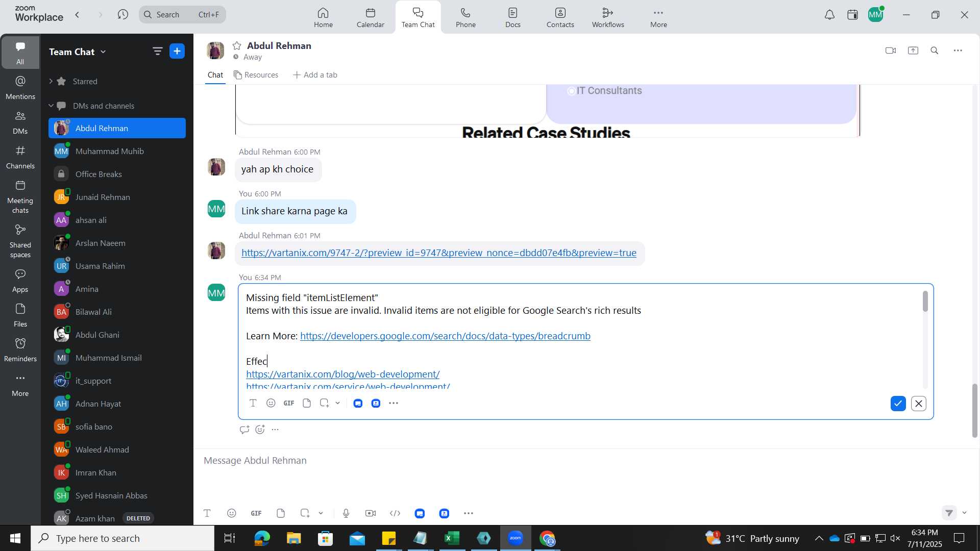Open chat list filter icon
The height and width of the screenshot is (551, 980).
coord(157,51)
